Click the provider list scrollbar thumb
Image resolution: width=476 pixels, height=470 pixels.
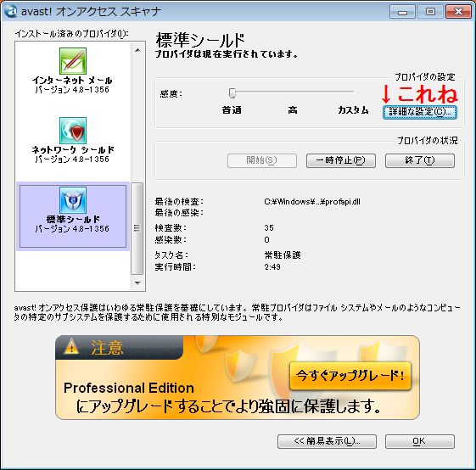(x=137, y=228)
